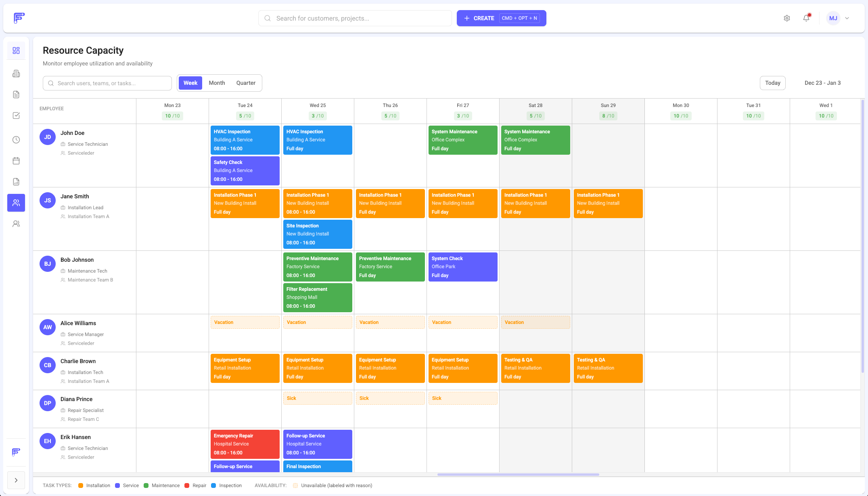
Task: Open the settings gear icon
Action: pyautogui.click(x=786, y=18)
